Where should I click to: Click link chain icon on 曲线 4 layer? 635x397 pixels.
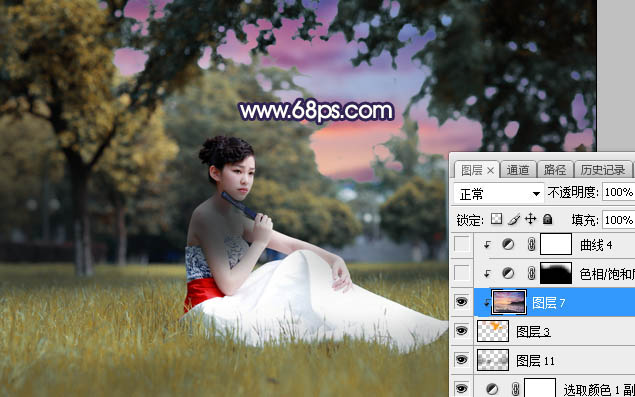click(x=531, y=244)
